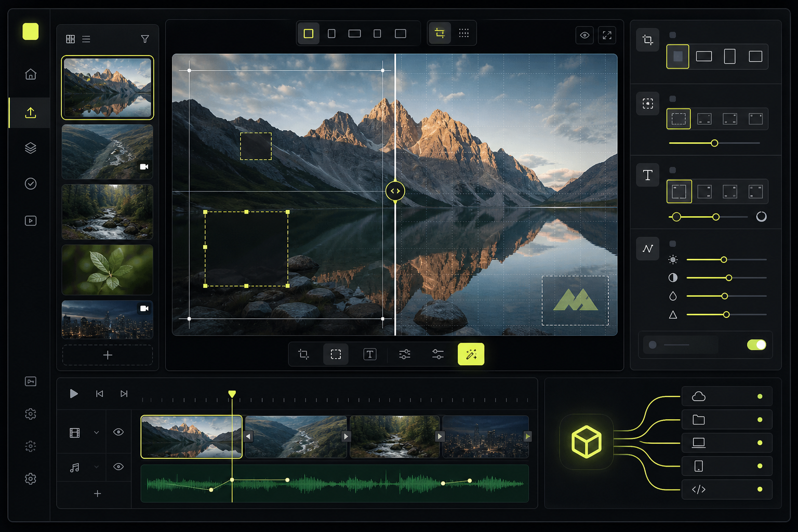The image size is (798, 532).
Task: Toggle the dotted grid icon above canvas
Action: (464, 33)
